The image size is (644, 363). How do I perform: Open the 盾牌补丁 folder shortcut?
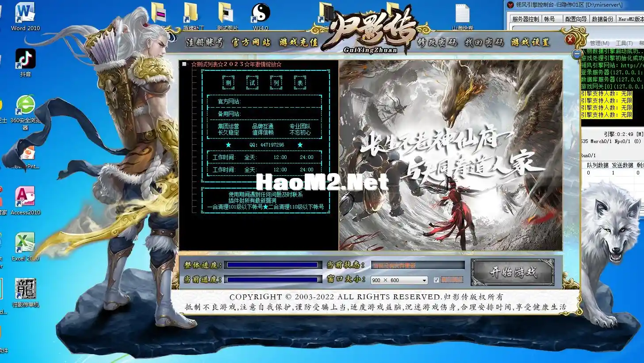pyautogui.click(x=193, y=16)
